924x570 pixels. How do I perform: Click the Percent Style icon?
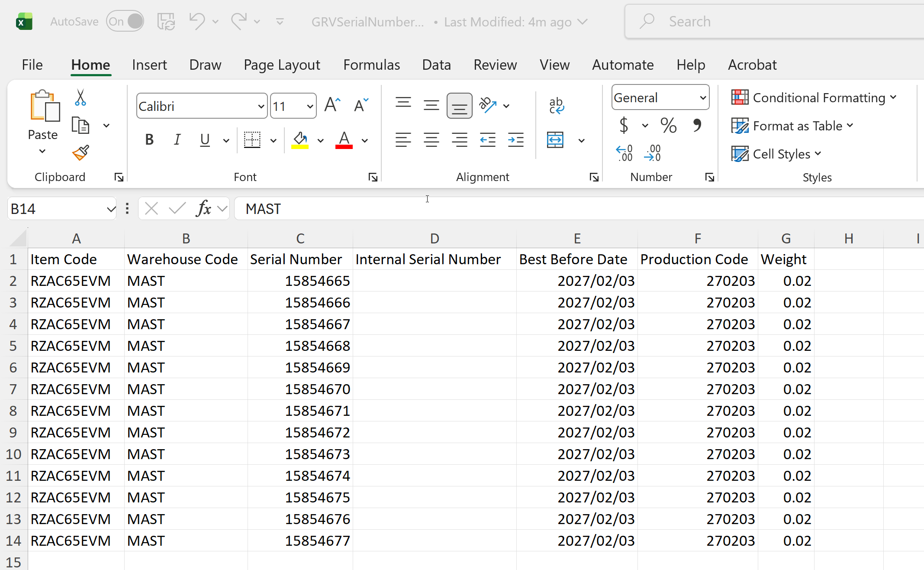coord(668,126)
